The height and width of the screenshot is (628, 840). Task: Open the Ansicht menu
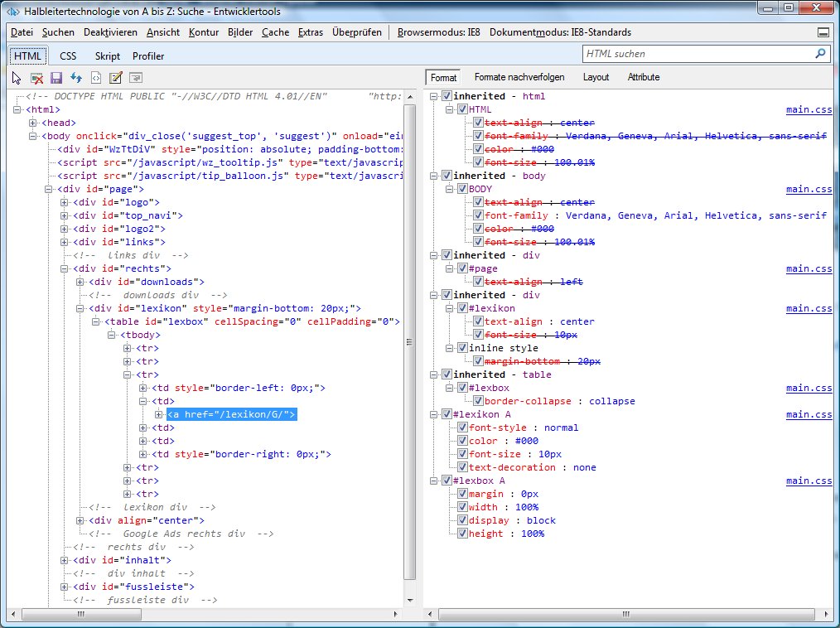click(x=163, y=32)
